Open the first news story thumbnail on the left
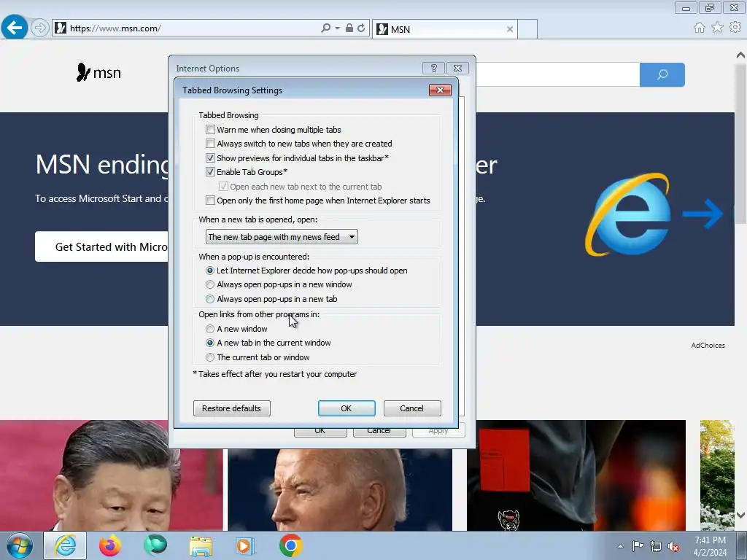Screen dimensions: 747x560 (111, 475)
